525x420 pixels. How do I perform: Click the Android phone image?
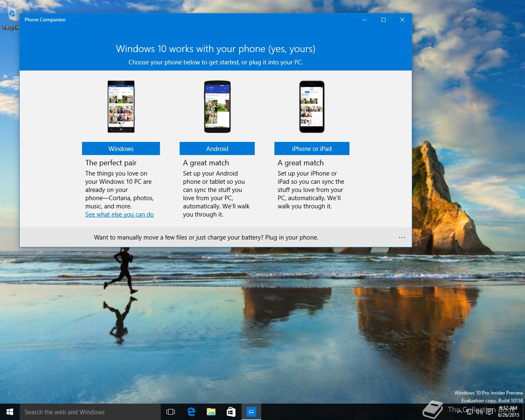[x=217, y=107]
